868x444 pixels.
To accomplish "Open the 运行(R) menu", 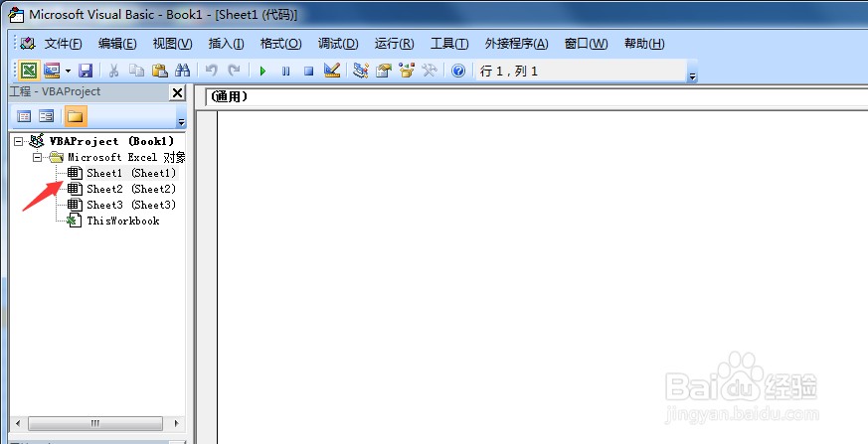I will pos(394,44).
